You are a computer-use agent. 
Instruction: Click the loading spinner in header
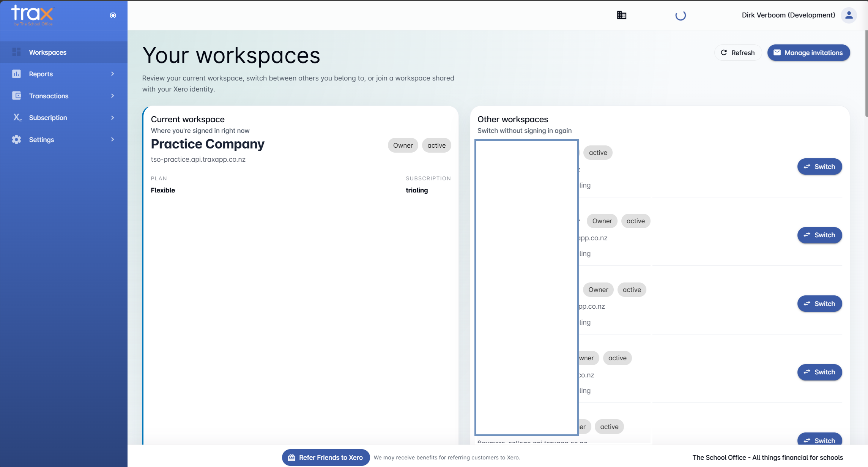[681, 15]
